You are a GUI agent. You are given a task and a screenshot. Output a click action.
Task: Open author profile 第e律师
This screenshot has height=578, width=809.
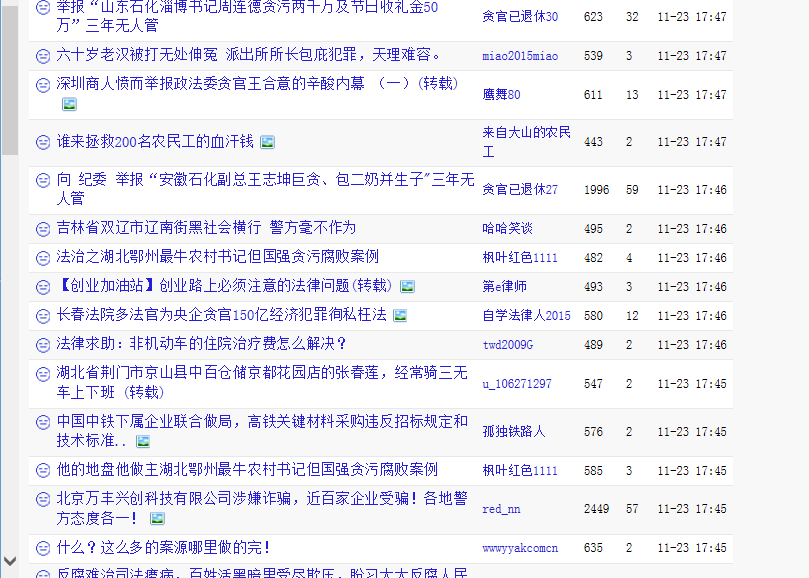click(x=504, y=286)
